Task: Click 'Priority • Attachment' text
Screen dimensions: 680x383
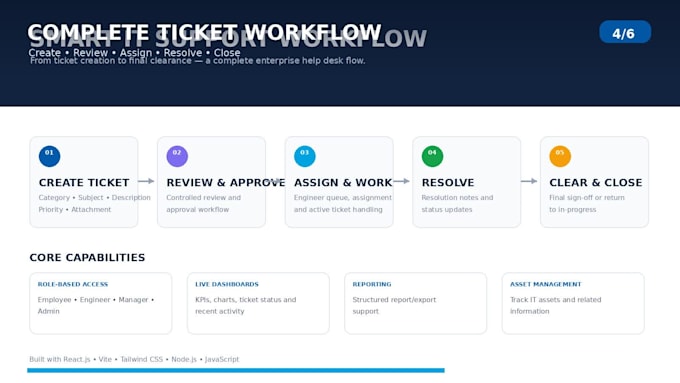Action: click(x=75, y=210)
